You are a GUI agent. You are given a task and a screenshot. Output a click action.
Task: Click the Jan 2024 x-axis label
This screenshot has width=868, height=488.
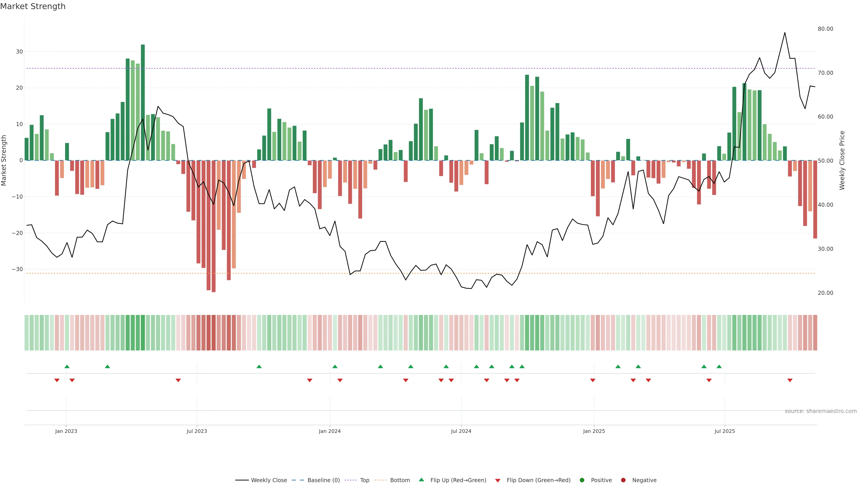pyautogui.click(x=330, y=431)
